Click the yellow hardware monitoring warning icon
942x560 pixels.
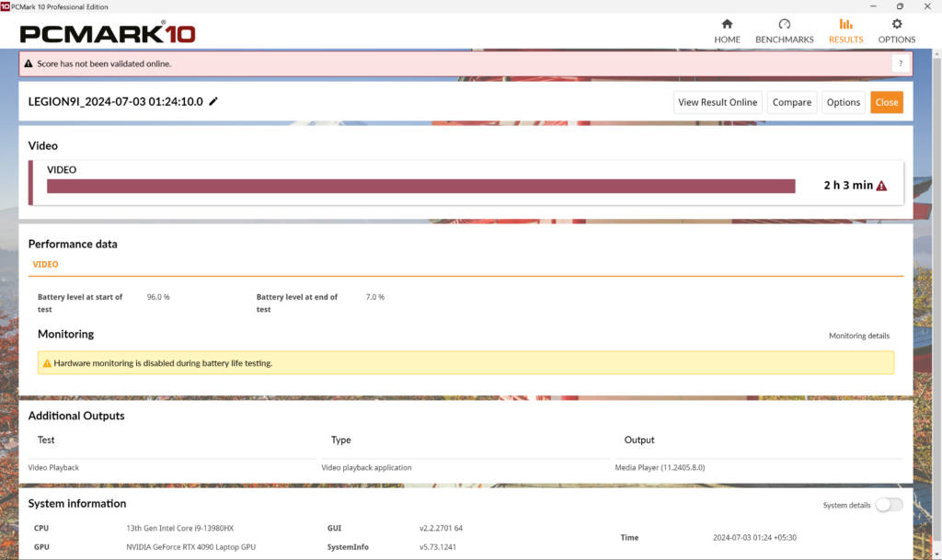click(47, 363)
